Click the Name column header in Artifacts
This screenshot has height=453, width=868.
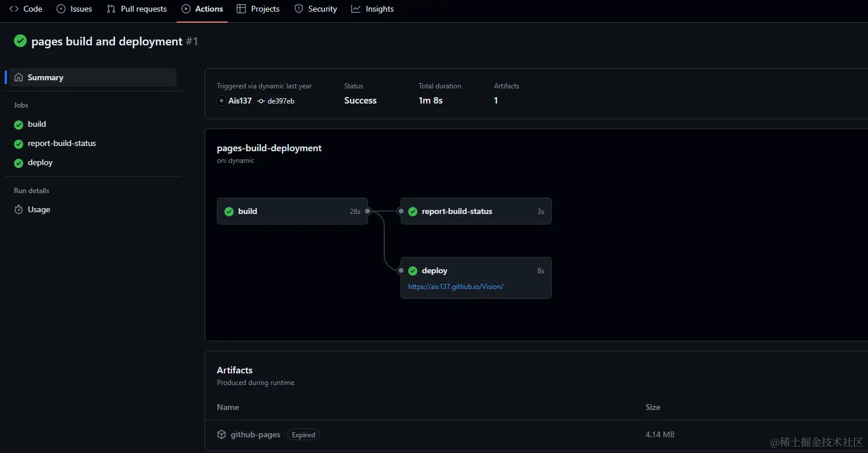(228, 407)
